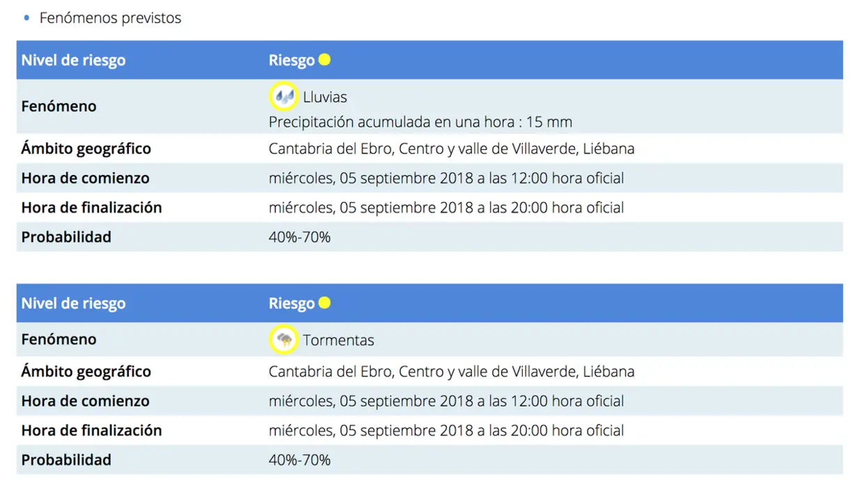This screenshot has width=868, height=502.
Task: Select the Fenómenos previstos heading text
Action: pos(110,18)
